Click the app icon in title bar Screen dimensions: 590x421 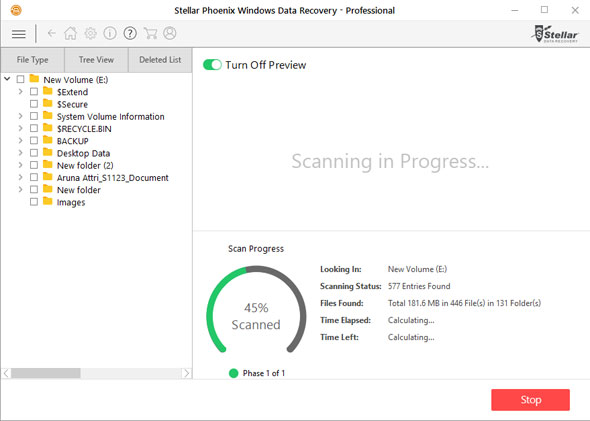pos(16,10)
